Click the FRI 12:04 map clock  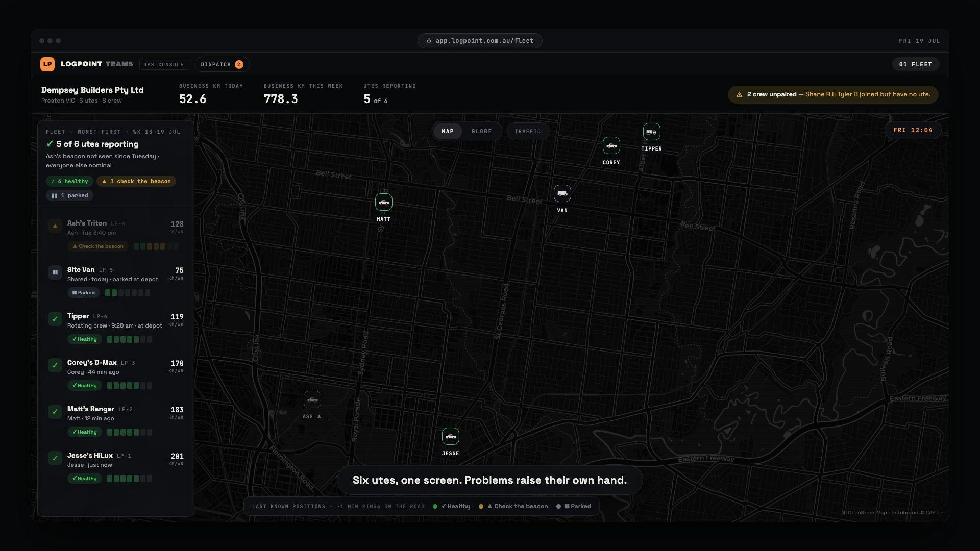coord(913,130)
